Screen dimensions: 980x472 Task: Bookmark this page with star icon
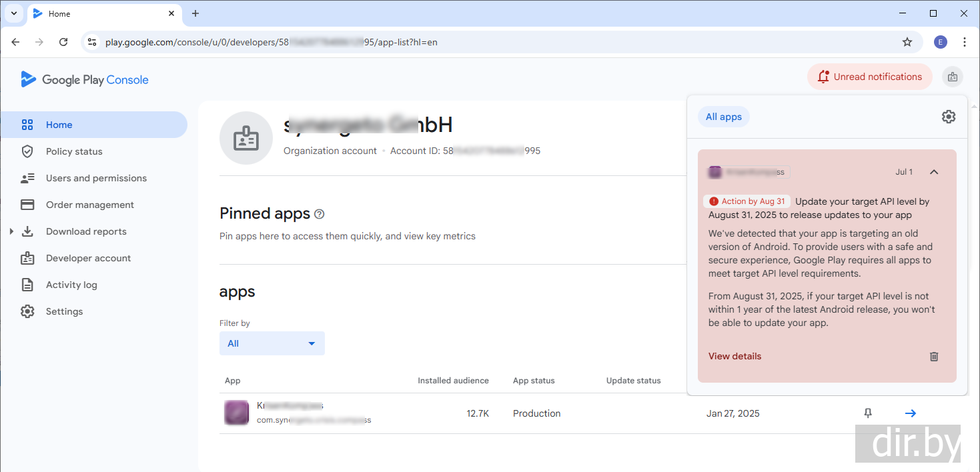tap(907, 42)
